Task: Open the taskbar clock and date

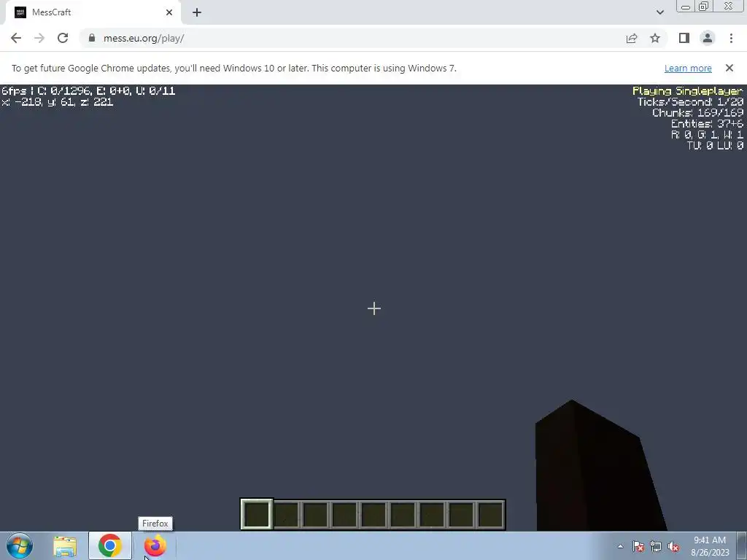Action: coord(710,546)
